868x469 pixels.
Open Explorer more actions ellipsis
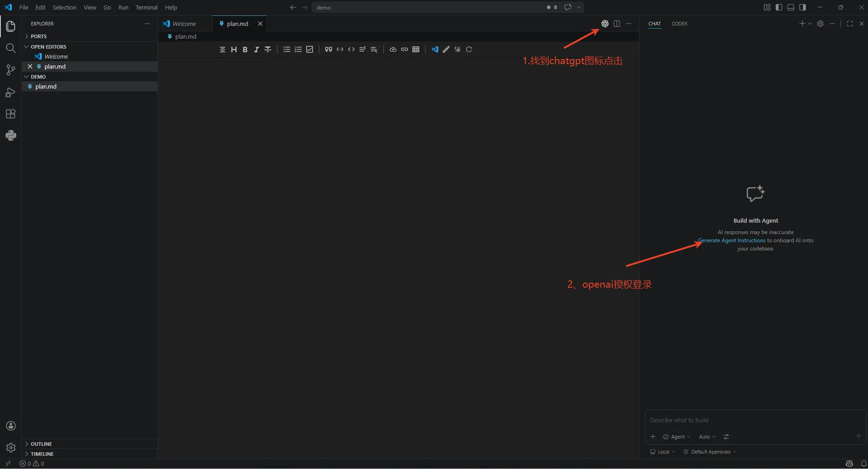(147, 24)
